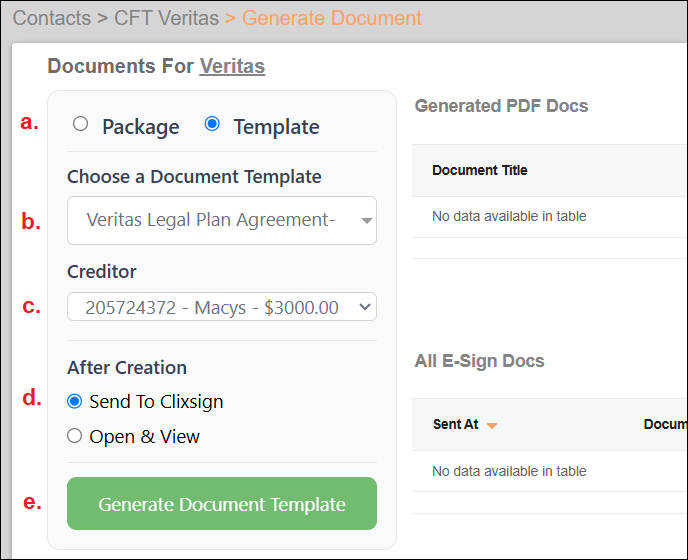Select the Template radio button
Image resolution: width=688 pixels, height=560 pixels.
212,124
